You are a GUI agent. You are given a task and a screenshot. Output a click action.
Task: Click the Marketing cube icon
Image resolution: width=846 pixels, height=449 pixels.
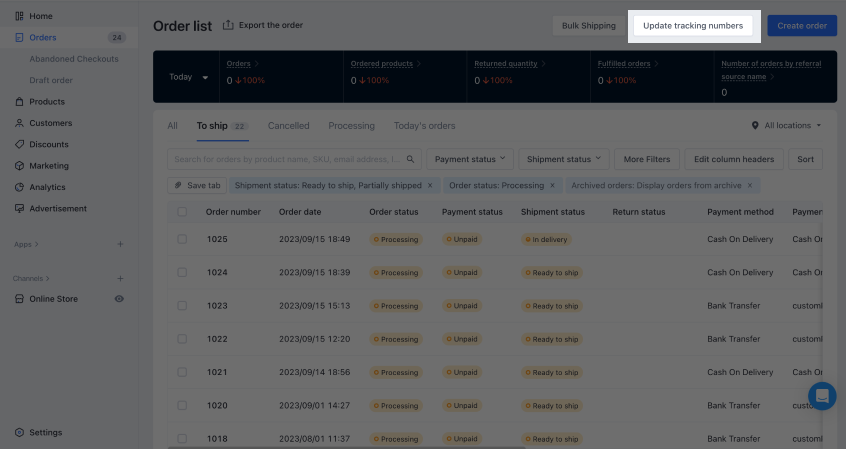pyautogui.click(x=19, y=166)
